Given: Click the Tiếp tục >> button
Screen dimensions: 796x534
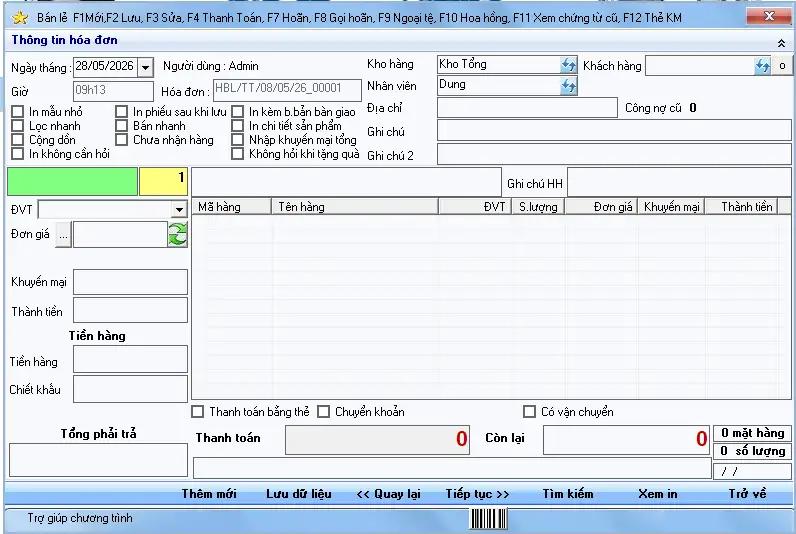Looking at the screenshot, I should [478, 494].
